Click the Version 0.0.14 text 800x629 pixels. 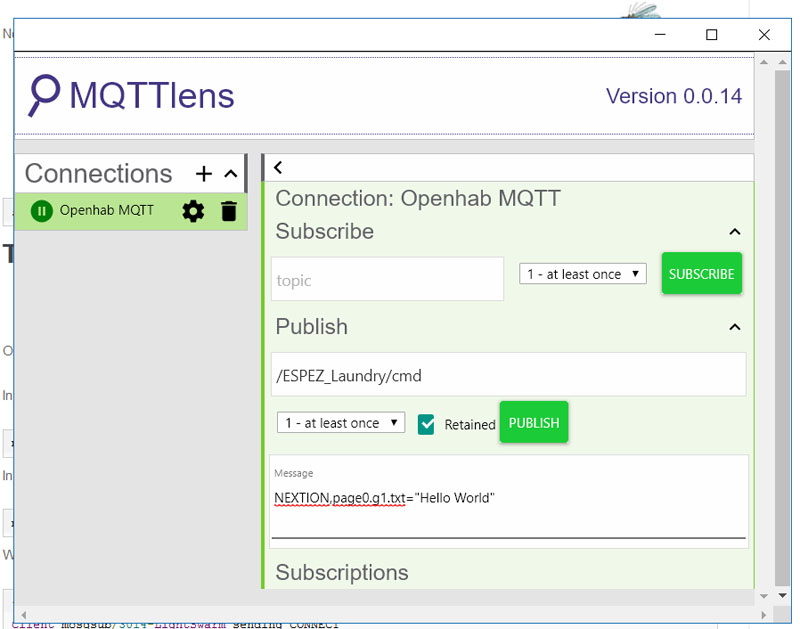coord(673,96)
